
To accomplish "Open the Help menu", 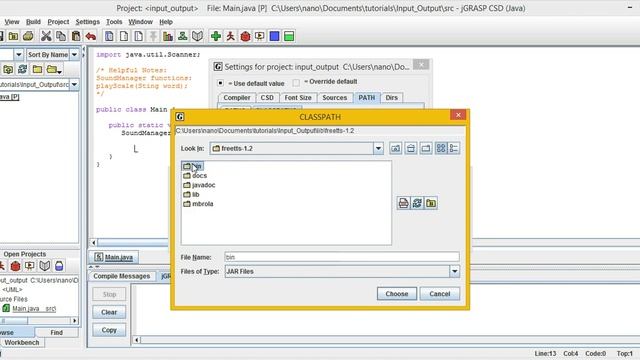I will (166, 22).
